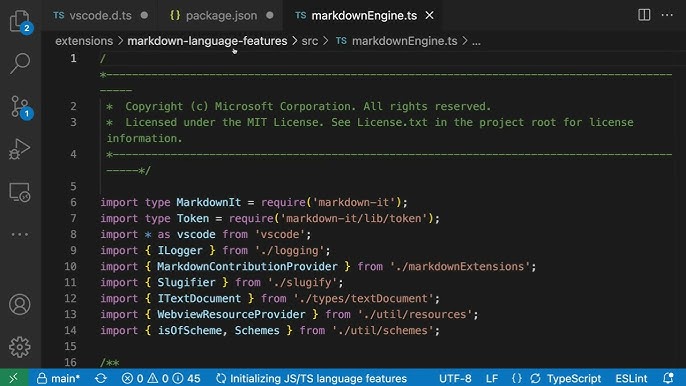Expand the markdown-language-features breadcrumb

coord(207,41)
